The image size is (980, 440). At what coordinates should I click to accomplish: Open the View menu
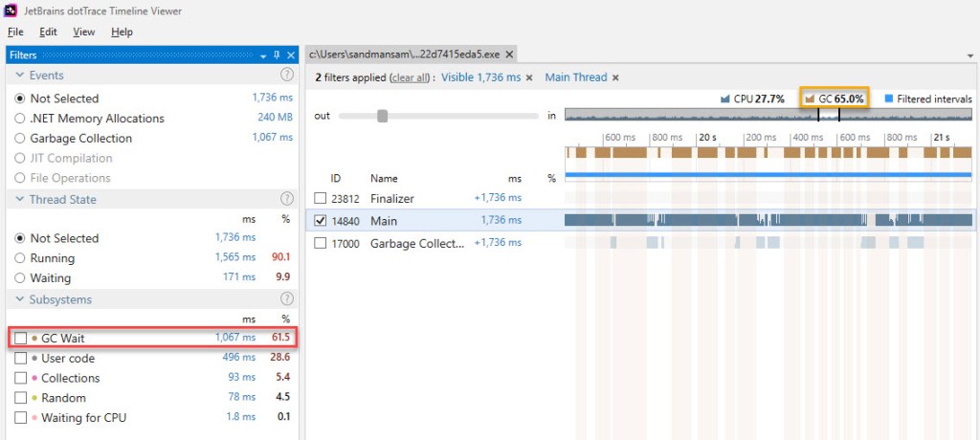coord(84,32)
